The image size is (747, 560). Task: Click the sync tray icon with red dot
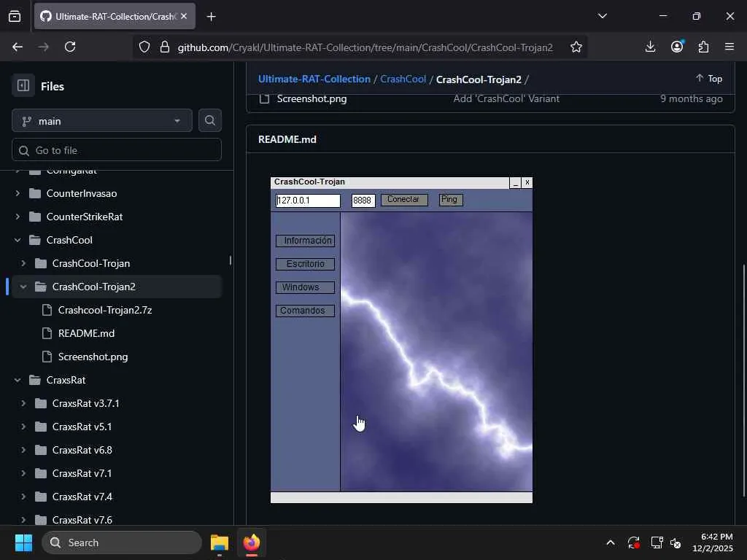tap(634, 542)
